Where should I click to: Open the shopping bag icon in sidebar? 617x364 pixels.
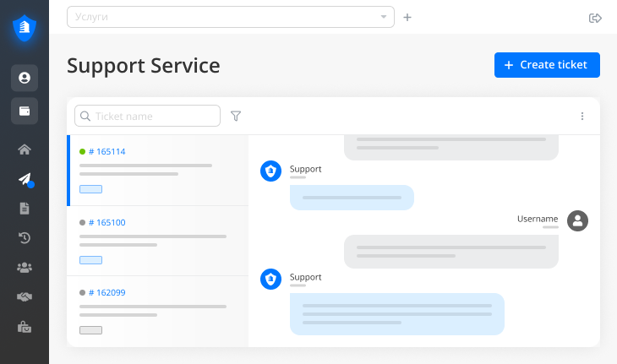(x=25, y=327)
